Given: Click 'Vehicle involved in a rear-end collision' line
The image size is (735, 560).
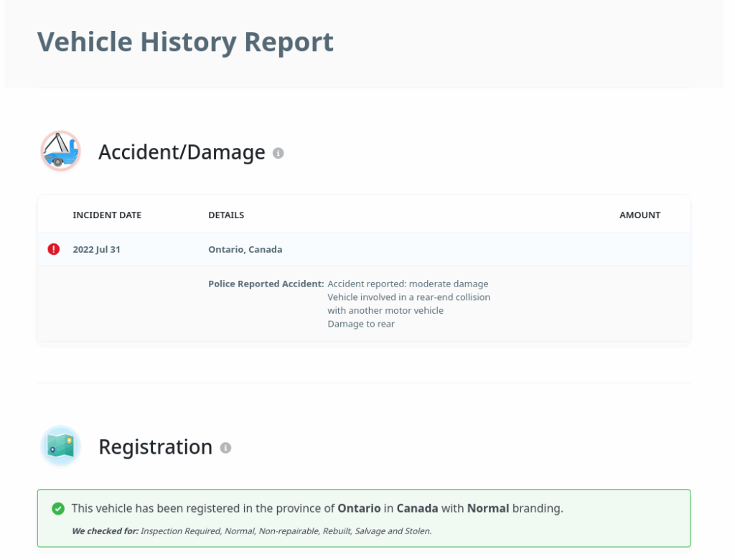Looking at the screenshot, I should [408, 297].
